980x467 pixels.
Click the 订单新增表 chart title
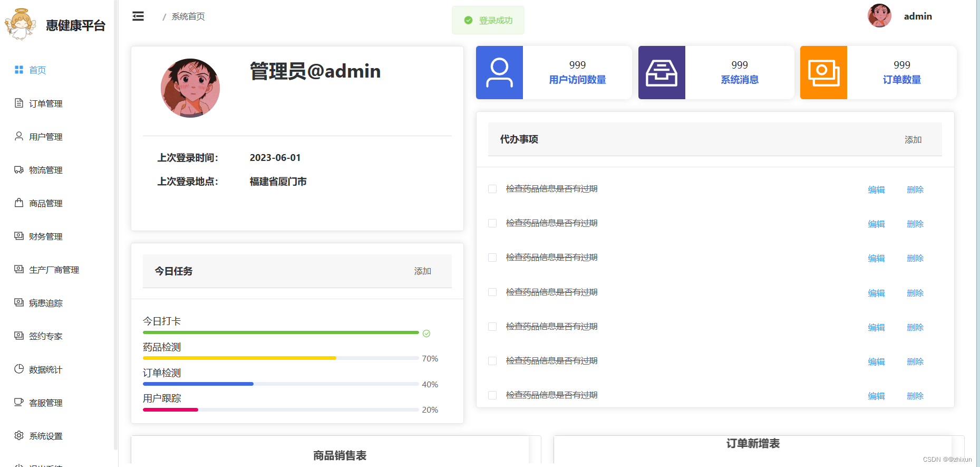753,443
